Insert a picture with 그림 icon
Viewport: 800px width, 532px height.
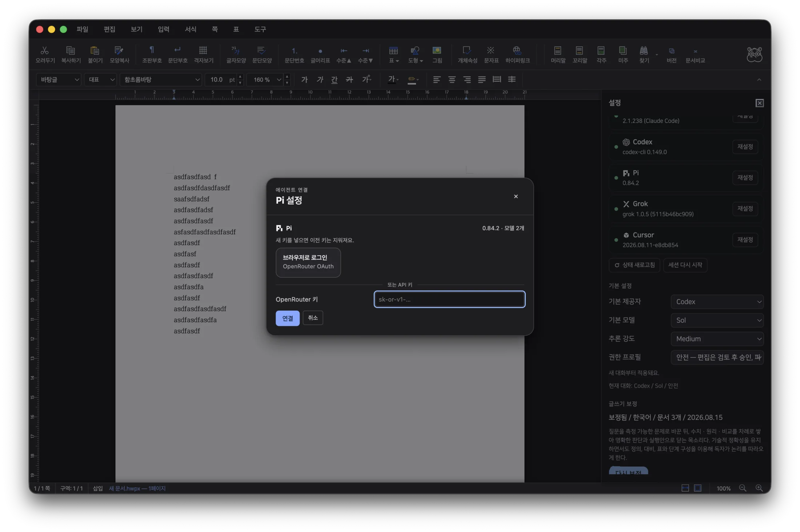437,54
